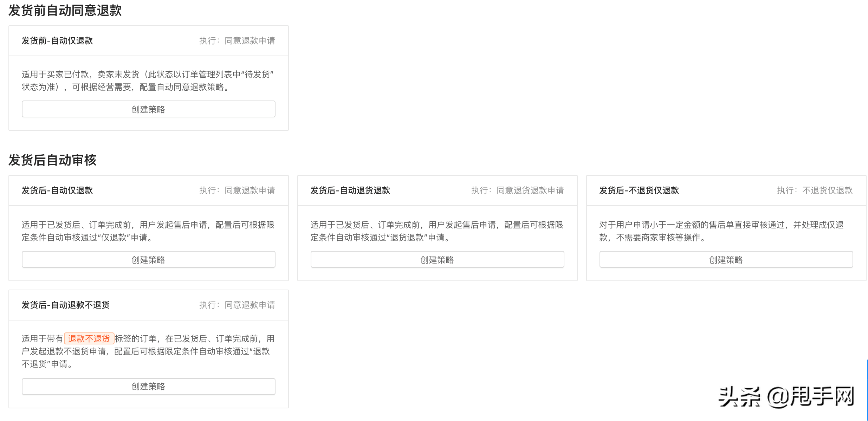Click 执行：不退货仅退款 label

(x=815, y=190)
